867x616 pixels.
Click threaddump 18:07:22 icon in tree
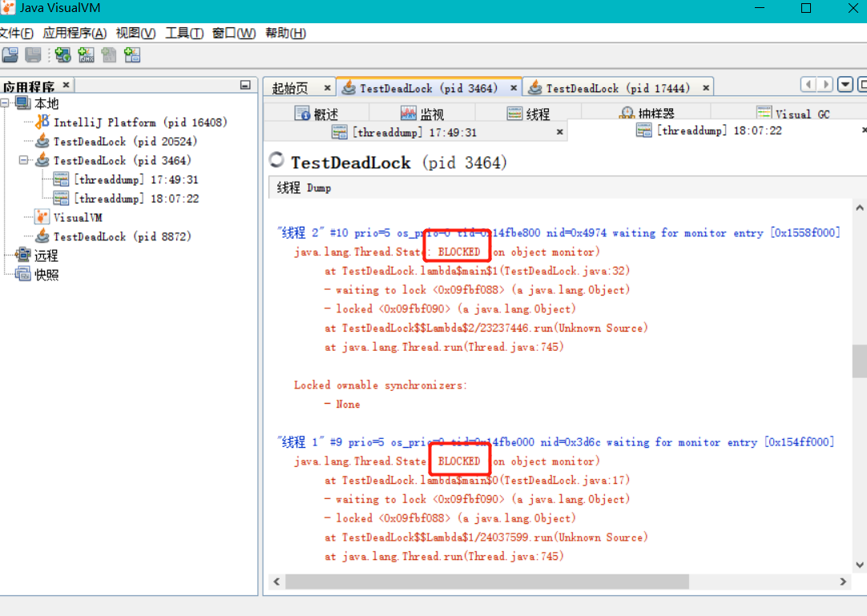[x=61, y=198]
